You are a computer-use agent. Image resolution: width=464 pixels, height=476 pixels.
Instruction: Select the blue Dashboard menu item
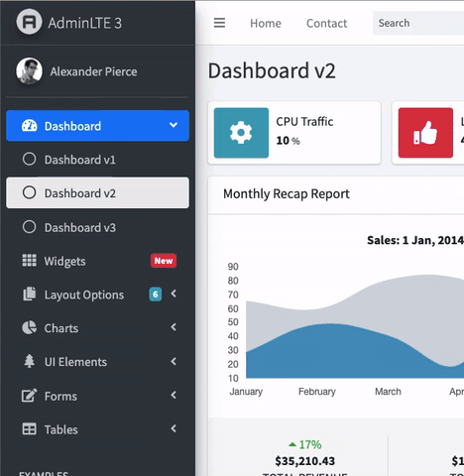click(x=97, y=126)
